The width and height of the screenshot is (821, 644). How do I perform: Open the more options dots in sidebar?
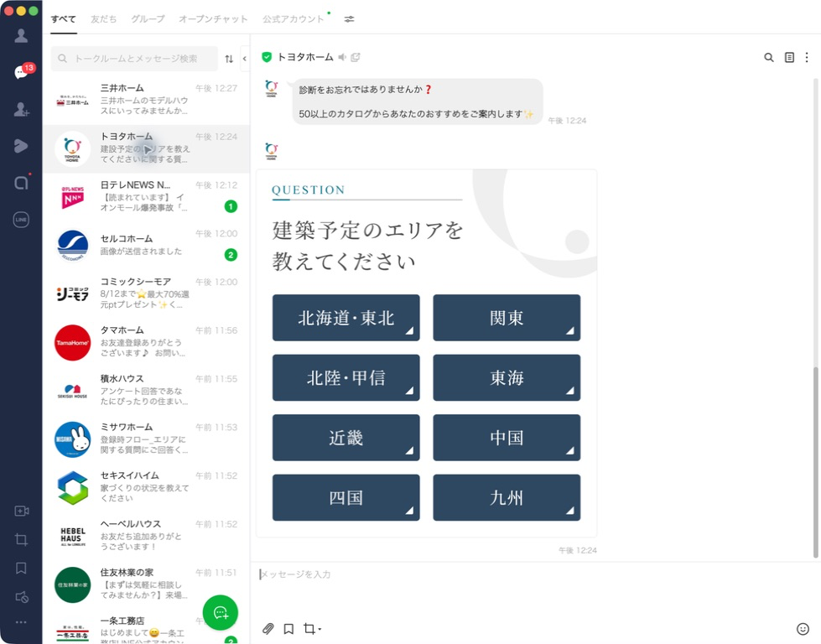[x=21, y=622]
